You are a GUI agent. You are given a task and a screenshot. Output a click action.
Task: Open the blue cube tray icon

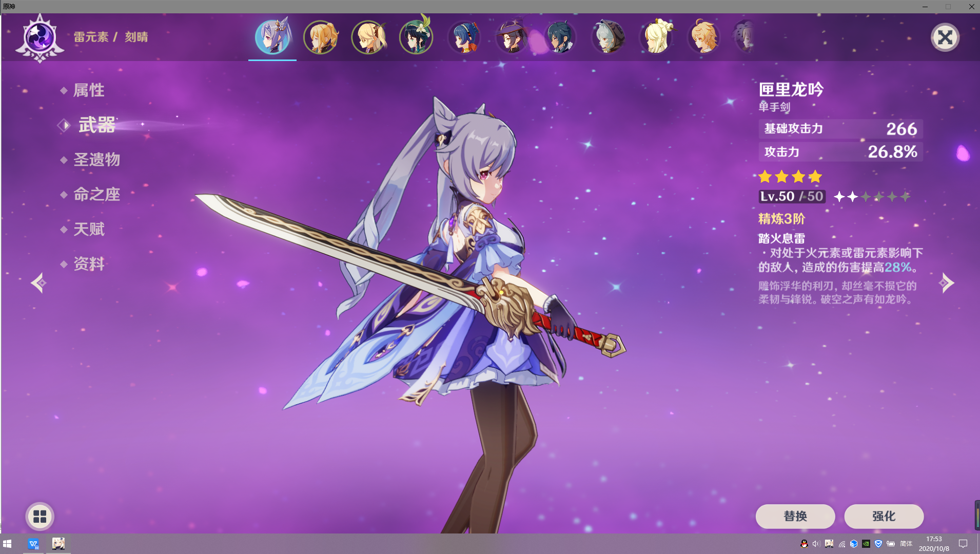click(854, 544)
